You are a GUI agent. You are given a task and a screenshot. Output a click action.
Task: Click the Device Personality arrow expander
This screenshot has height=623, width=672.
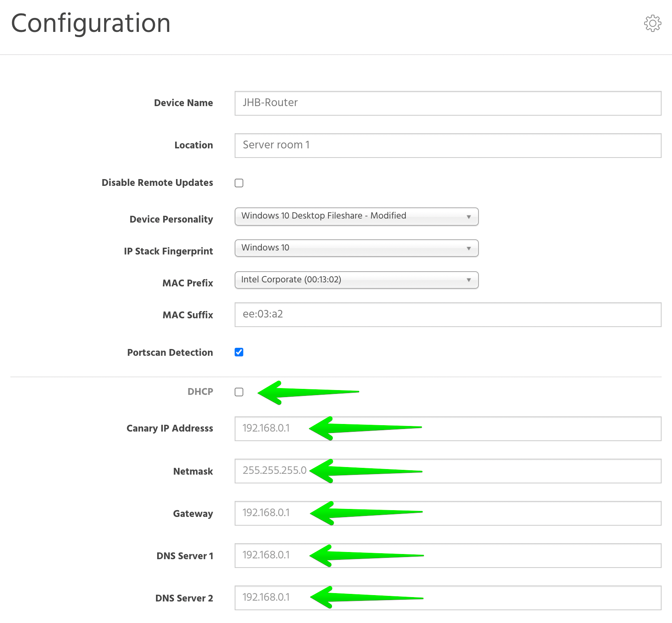468,217
